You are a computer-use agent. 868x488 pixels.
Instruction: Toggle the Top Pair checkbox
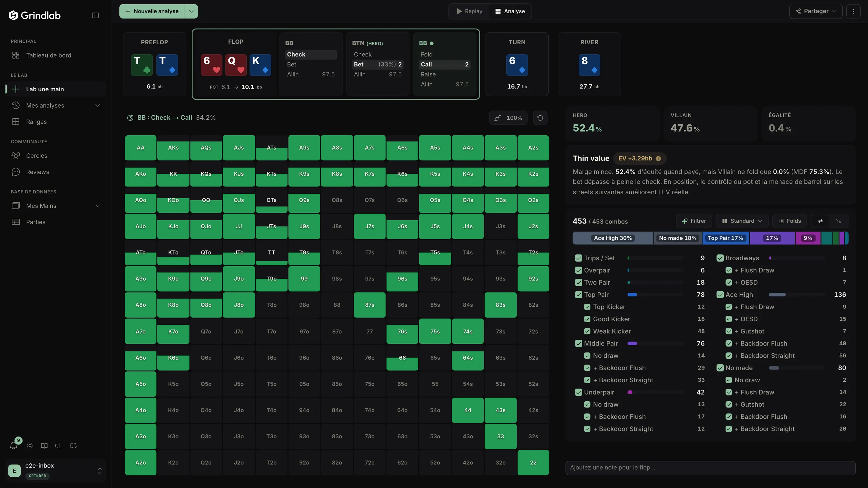pos(579,294)
